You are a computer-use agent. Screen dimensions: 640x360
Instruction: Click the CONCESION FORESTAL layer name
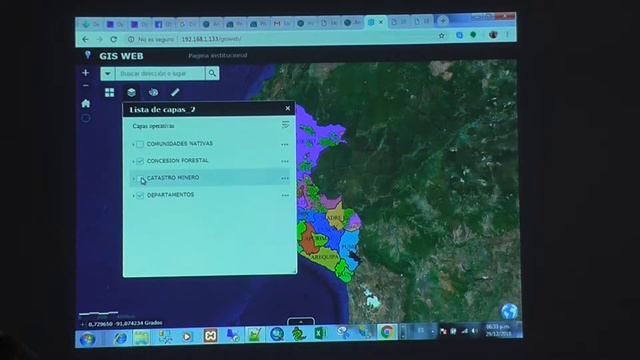pyautogui.click(x=178, y=161)
